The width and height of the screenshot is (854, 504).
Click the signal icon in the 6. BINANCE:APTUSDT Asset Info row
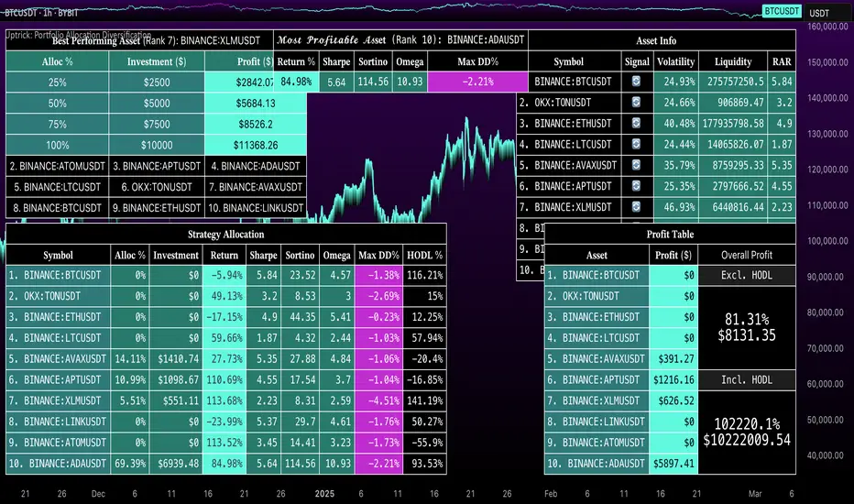636,186
